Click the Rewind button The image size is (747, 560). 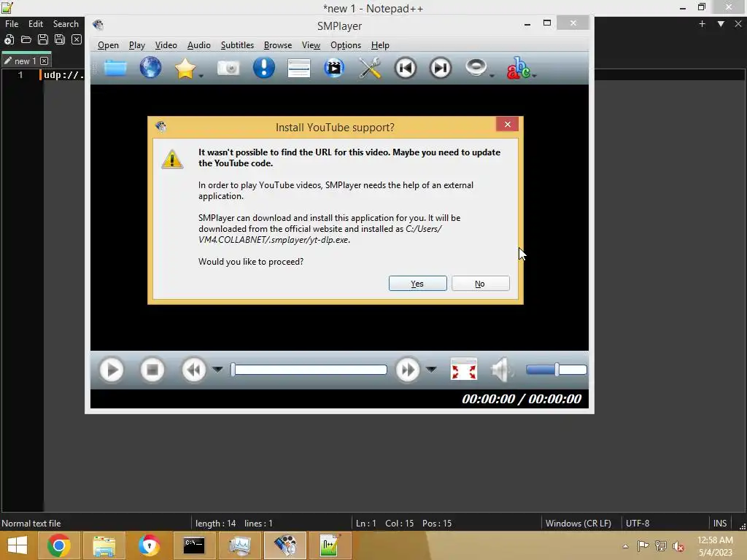pyautogui.click(x=194, y=370)
